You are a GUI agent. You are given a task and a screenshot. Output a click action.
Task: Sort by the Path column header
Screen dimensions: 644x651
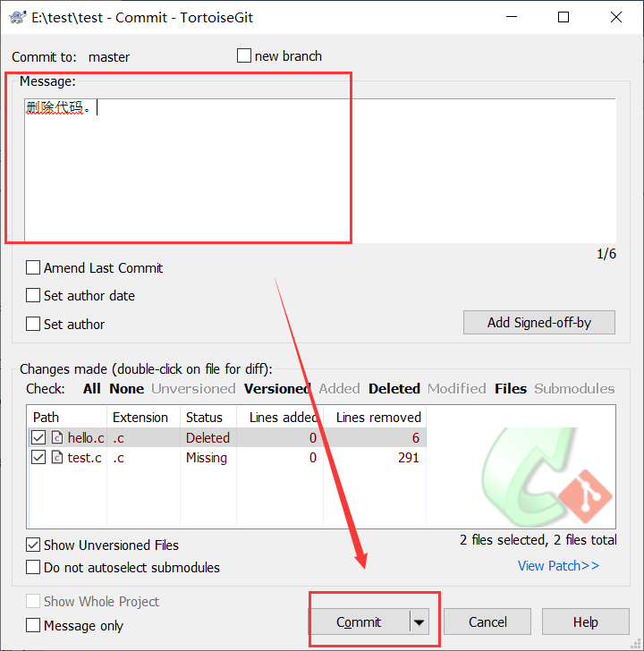click(67, 417)
